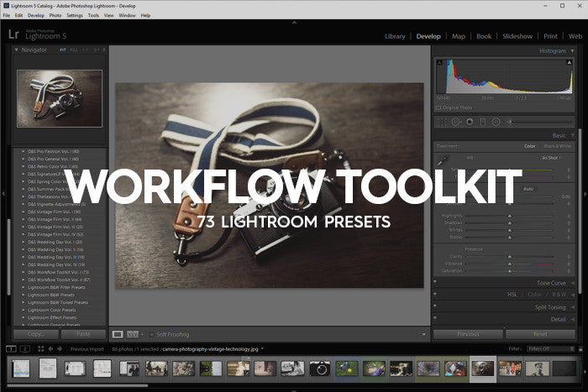Image resolution: width=588 pixels, height=392 pixels.
Task: Pick the White Balance eyedropper tool
Action: click(x=444, y=160)
